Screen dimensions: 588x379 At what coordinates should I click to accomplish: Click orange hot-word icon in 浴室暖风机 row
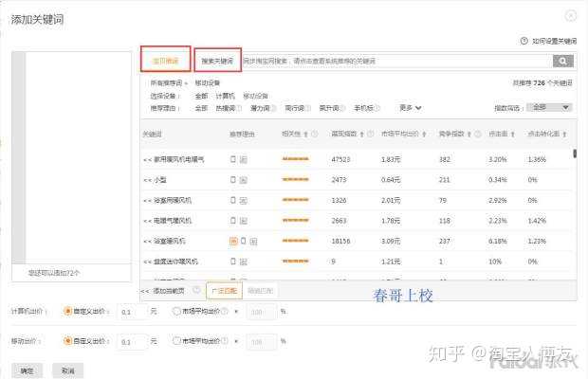(232, 241)
